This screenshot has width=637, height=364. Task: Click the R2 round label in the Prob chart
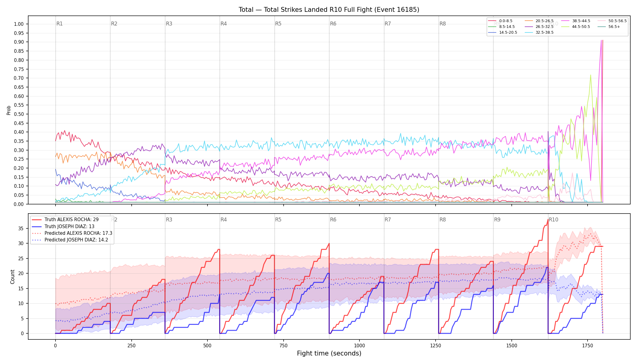114,24
